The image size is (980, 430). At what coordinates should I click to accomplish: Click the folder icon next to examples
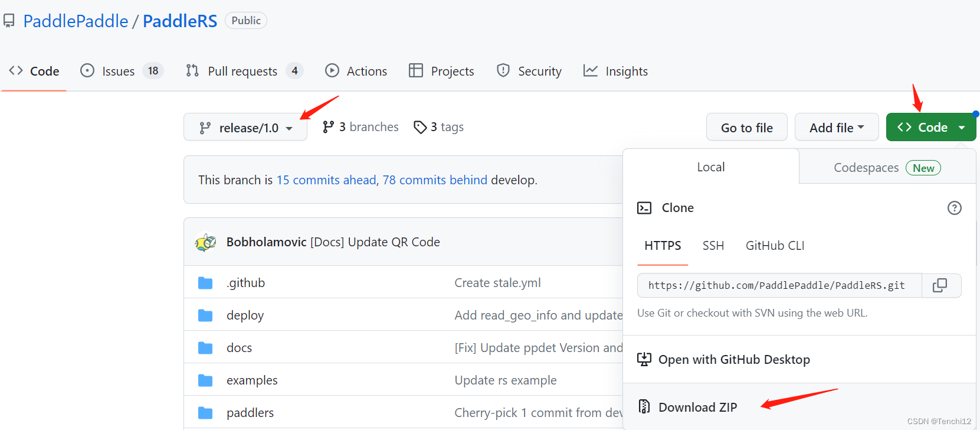click(x=205, y=380)
